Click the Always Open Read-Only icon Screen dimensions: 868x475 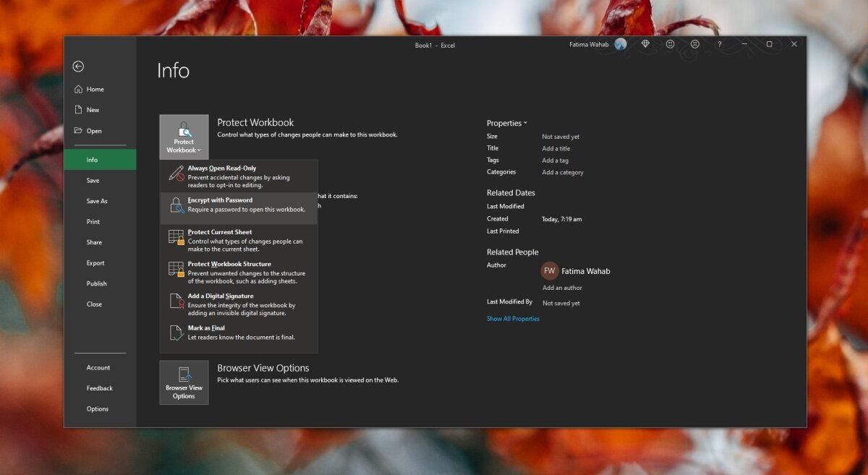coord(176,174)
